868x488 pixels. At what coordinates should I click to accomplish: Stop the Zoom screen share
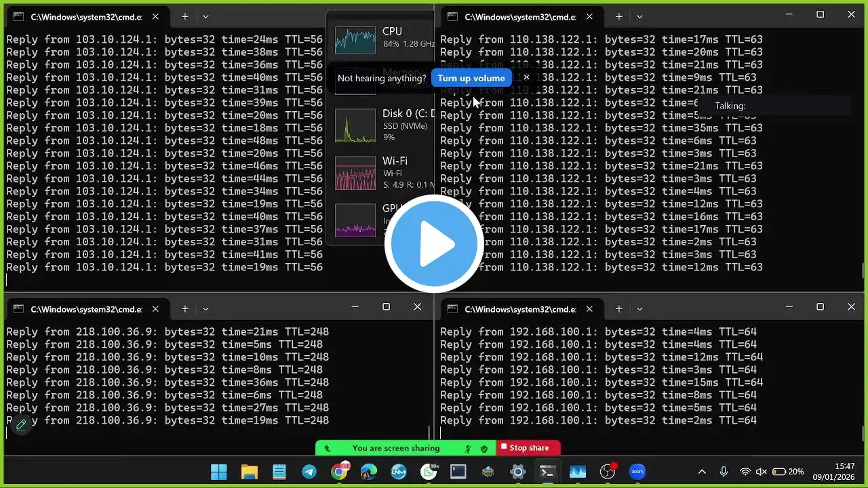coord(529,448)
